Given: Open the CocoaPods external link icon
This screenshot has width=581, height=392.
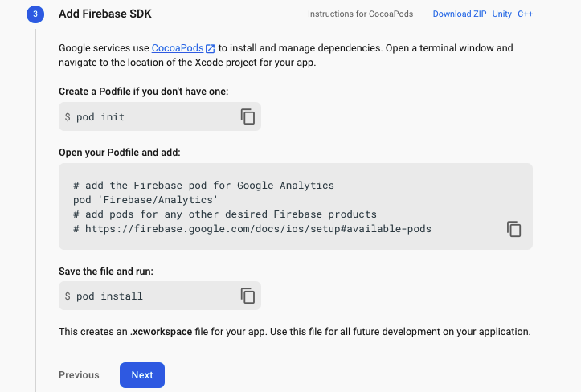Looking at the screenshot, I should coord(210,48).
